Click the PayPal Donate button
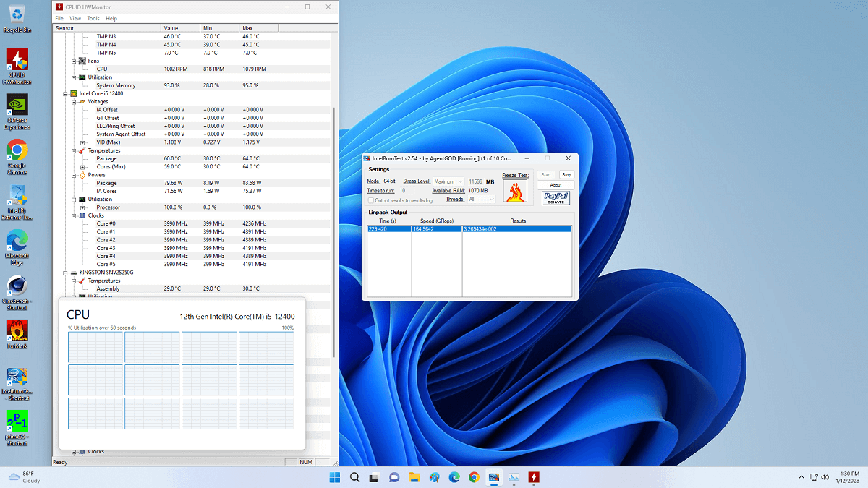 point(556,198)
